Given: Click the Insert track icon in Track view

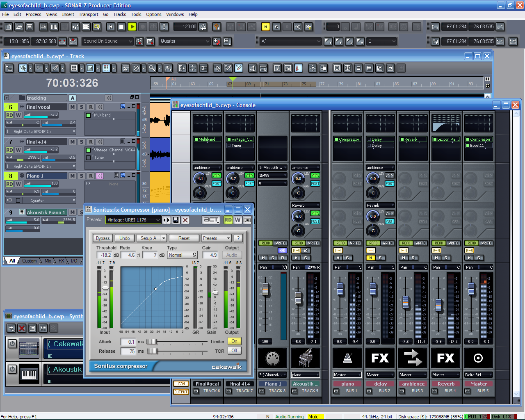Looking at the screenshot, I should [x=9, y=68].
